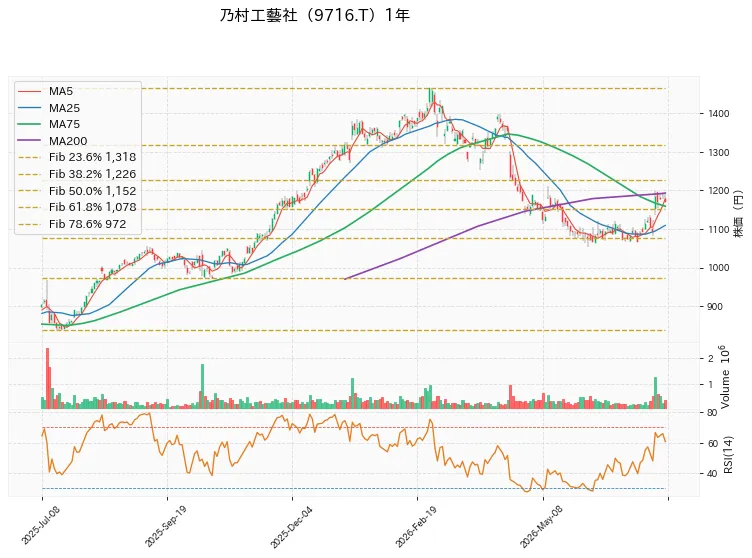Click the Fib 61.8% 1,078 legend entry
This screenshot has height=558, width=752.
(x=77, y=207)
